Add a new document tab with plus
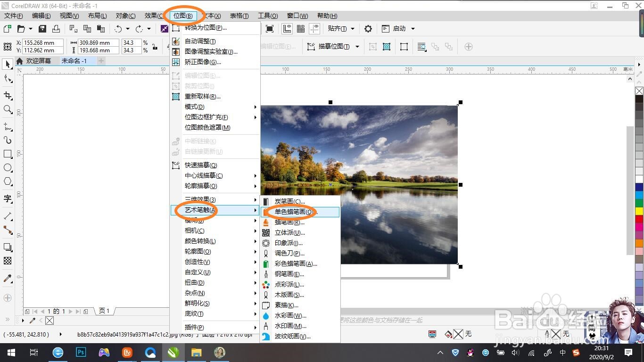This screenshot has height=362, width=644. (x=101, y=61)
